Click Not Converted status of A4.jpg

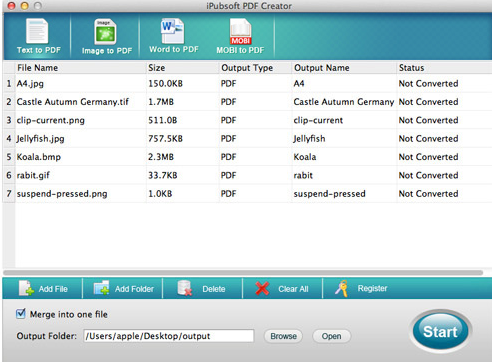click(x=428, y=83)
